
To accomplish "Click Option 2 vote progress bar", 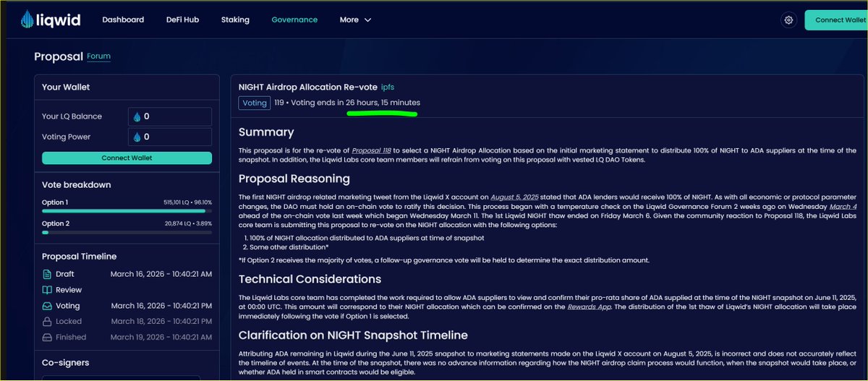I will point(127,232).
